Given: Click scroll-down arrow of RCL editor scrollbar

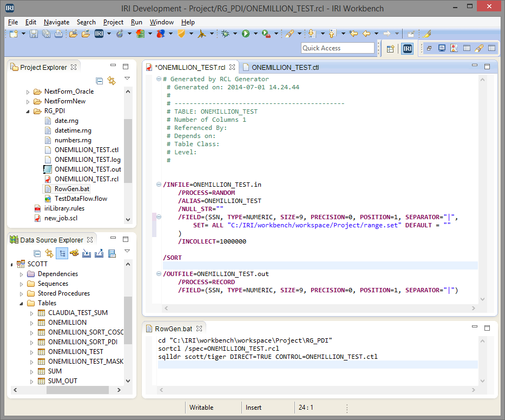Looking at the screenshot, I should [x=482, y=299].
